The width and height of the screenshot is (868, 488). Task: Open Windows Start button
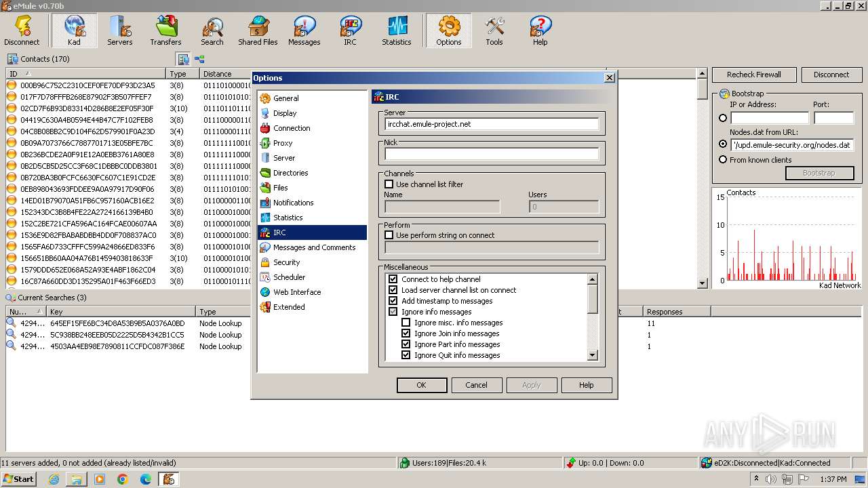pyautogui.click(x=18, y=479)
